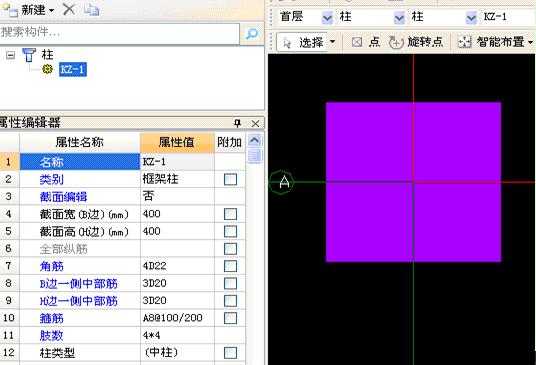Tick the 附加 checkbox for H边一侧中部筋

[x=230, y=301]
